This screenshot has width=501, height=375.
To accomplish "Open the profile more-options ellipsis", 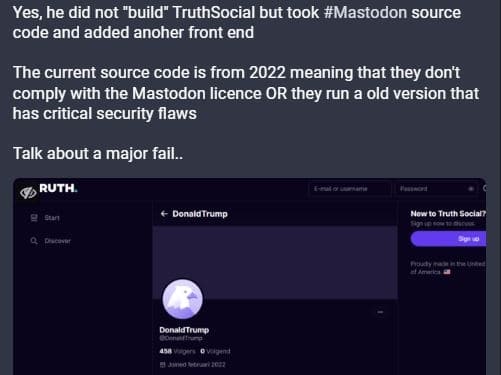I will (x=380, y=312).
